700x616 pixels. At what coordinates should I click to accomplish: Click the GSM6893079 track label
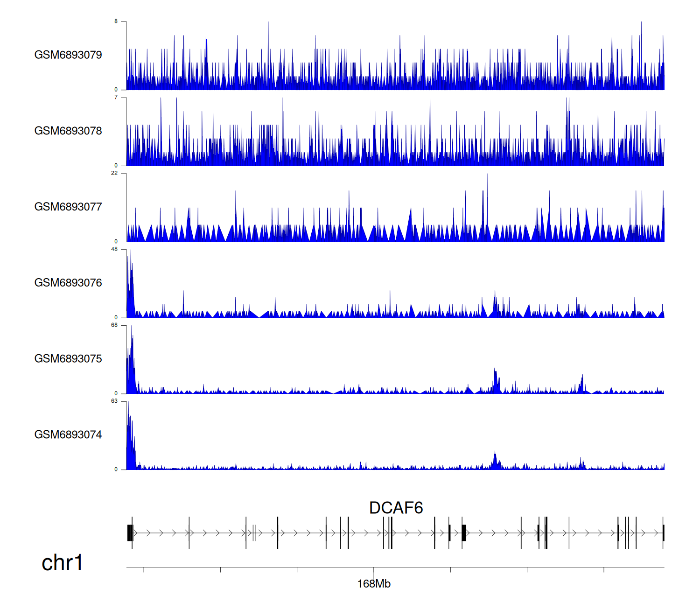click(x=68, y=55)
